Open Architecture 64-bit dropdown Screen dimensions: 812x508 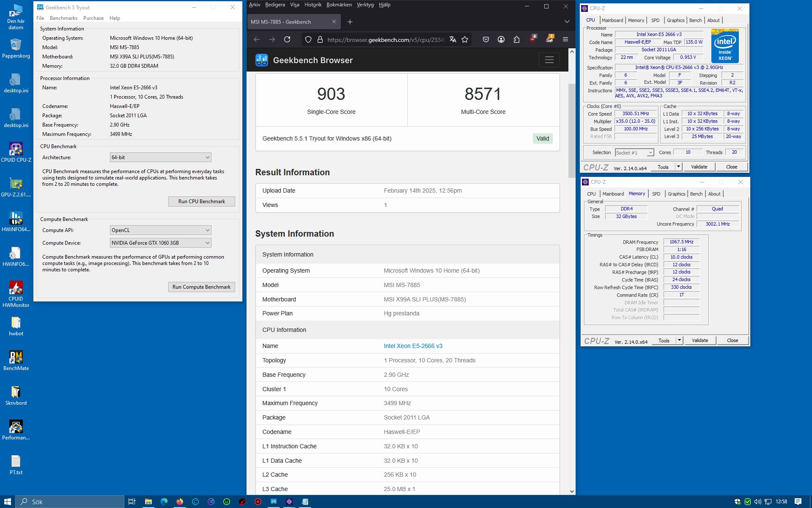[161, 157]
